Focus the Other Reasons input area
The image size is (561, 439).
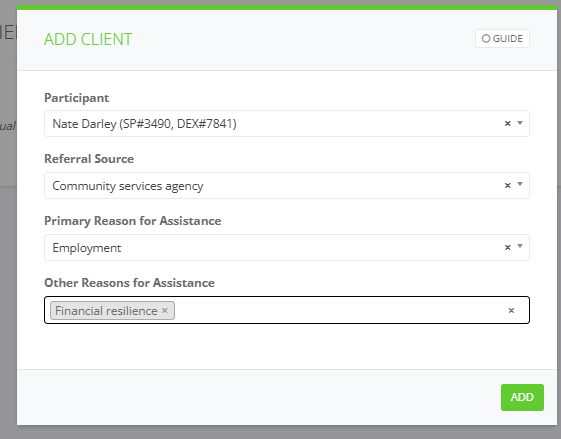pyautogui.click(x=340, y=310)
